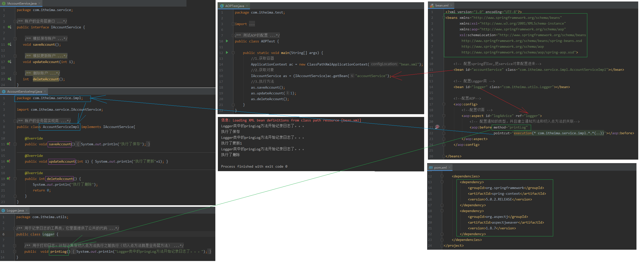Image resolution: width=644 pixels, height=265 pixels.
Task: Click the run gutter arrow beside class AOPTest
Action: tap(227, 41)
